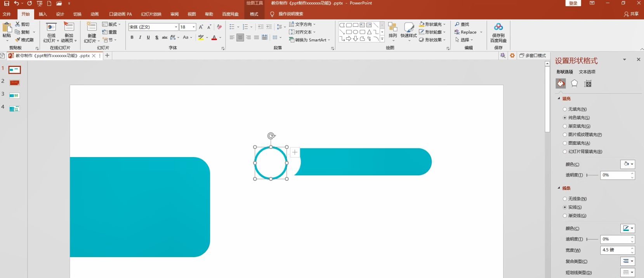Open the Fill & Line paint bucket tab
This screenshot has width=644, height=278.
[x=561, y=84]
